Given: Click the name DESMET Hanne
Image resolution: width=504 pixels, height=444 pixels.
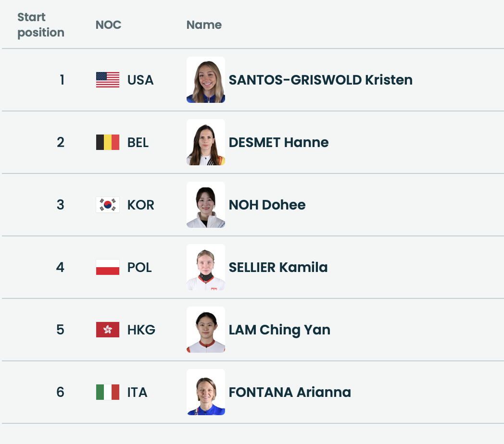Looking at the screenshot, I should (278, 142).
